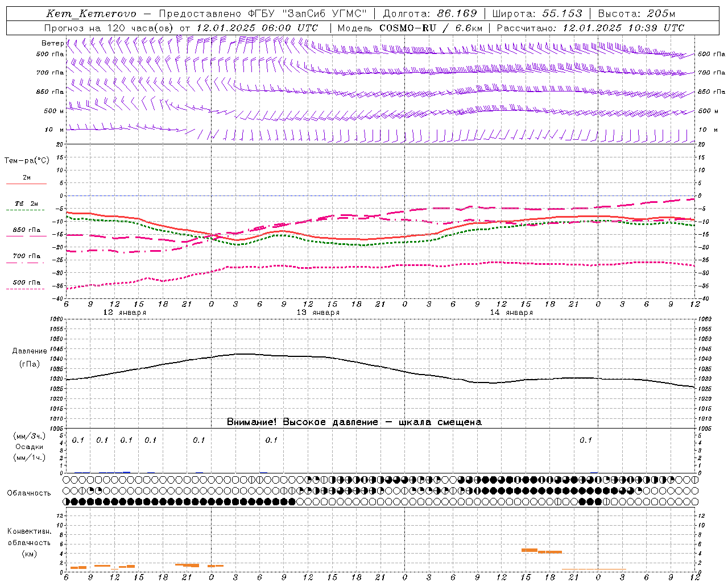Screen dimensions: 728x582
Task: Click the '850 гПа' temperature legend entry
Action: (x=27, y=230)
